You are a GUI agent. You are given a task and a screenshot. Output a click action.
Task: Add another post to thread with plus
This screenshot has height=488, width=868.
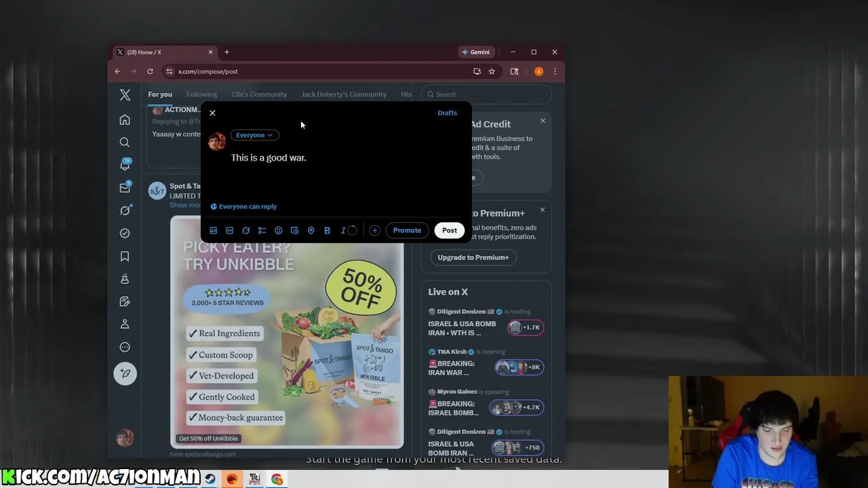point(374,230)
